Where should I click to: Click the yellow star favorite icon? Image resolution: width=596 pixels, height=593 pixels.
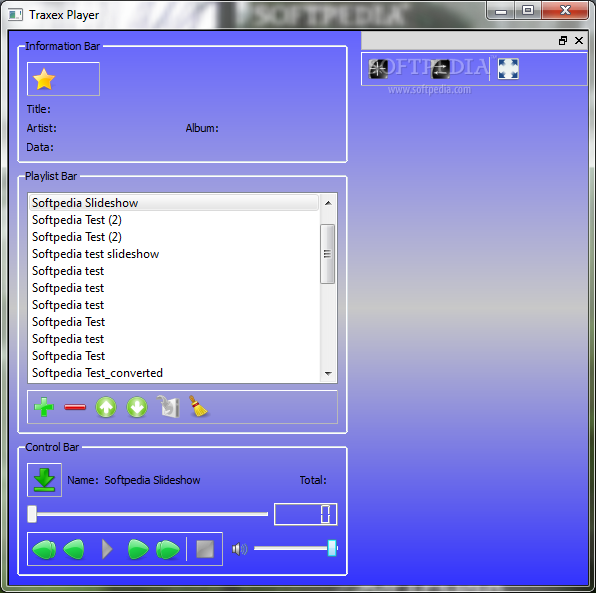click(x=44, y=79)
